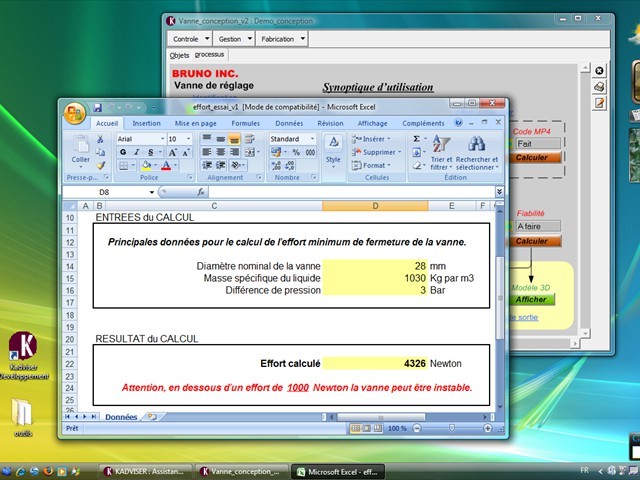Align cell content to middle
Viewport: 640px width, 480px height.
221,139
